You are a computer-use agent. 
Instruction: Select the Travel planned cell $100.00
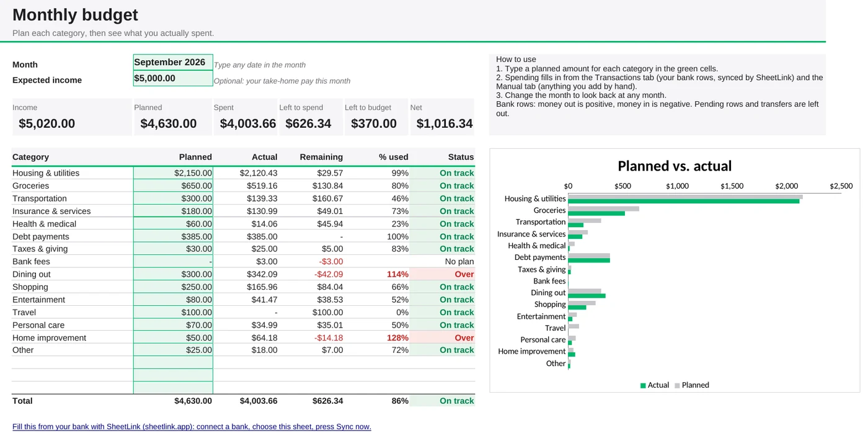tap(173, 312)
